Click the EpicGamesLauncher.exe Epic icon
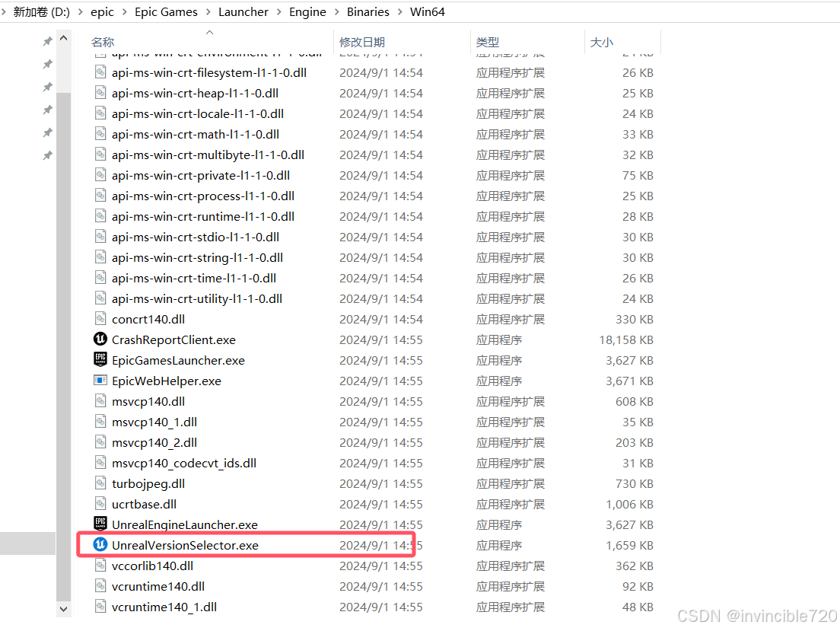The width and height of the screenshot is (840, 631). [x=100, y=359]
